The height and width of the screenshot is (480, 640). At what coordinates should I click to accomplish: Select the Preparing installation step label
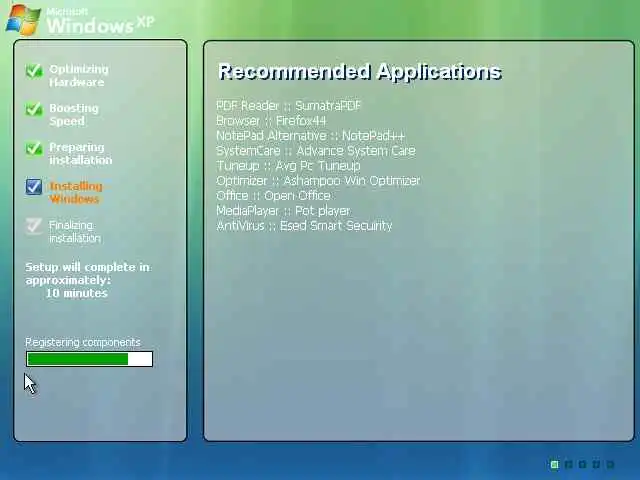tap(80, 153)
